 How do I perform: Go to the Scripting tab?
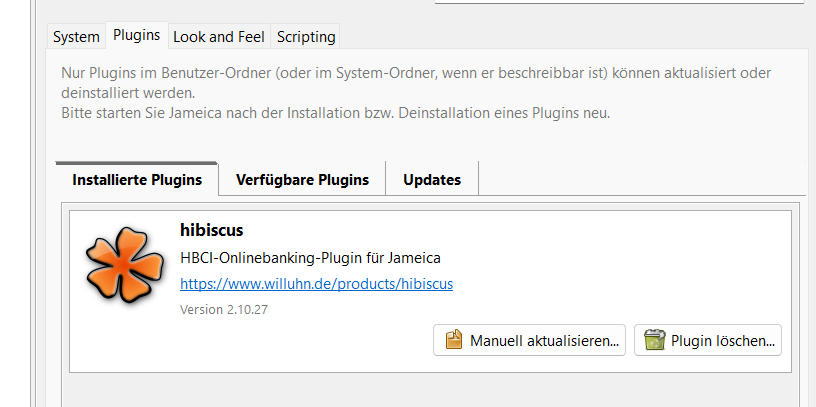(306, 37)
